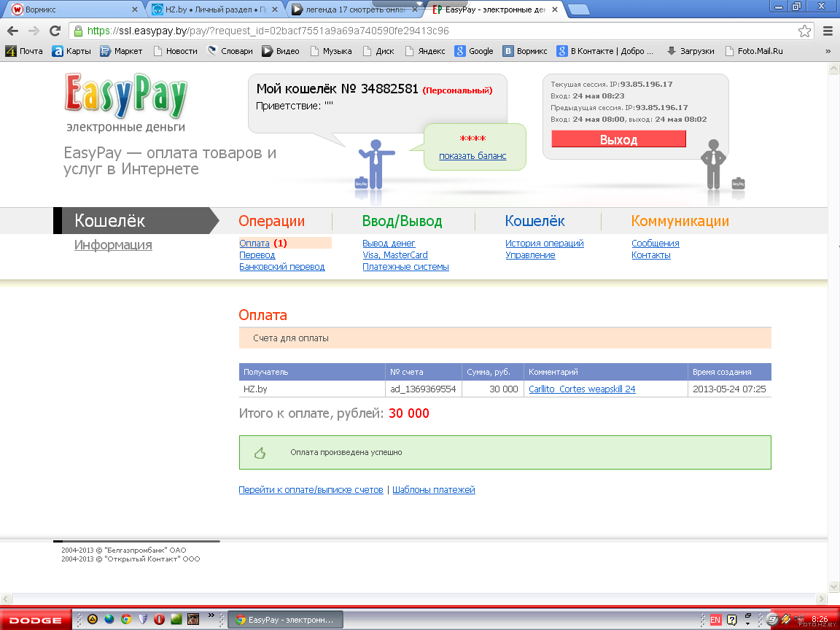Launch Opera from the quick launch bar
Viewport: 840px width, 630px height.
(159, 619)
